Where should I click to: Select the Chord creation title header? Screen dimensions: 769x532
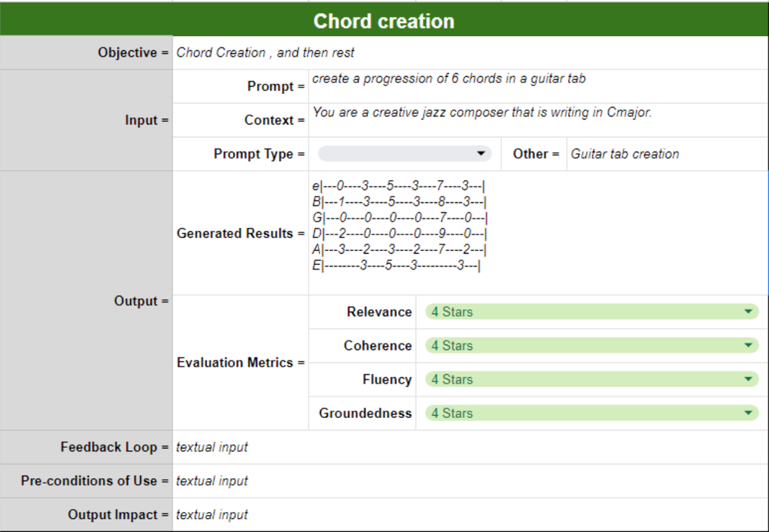point(384,20)
